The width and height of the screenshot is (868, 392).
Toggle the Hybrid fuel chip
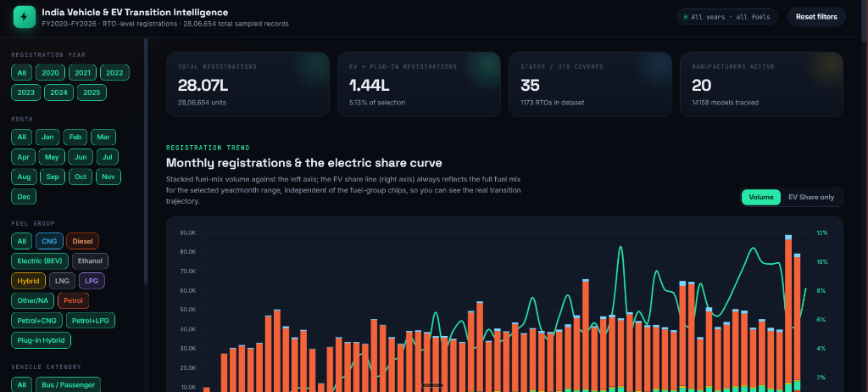click(x=28, y=281)
